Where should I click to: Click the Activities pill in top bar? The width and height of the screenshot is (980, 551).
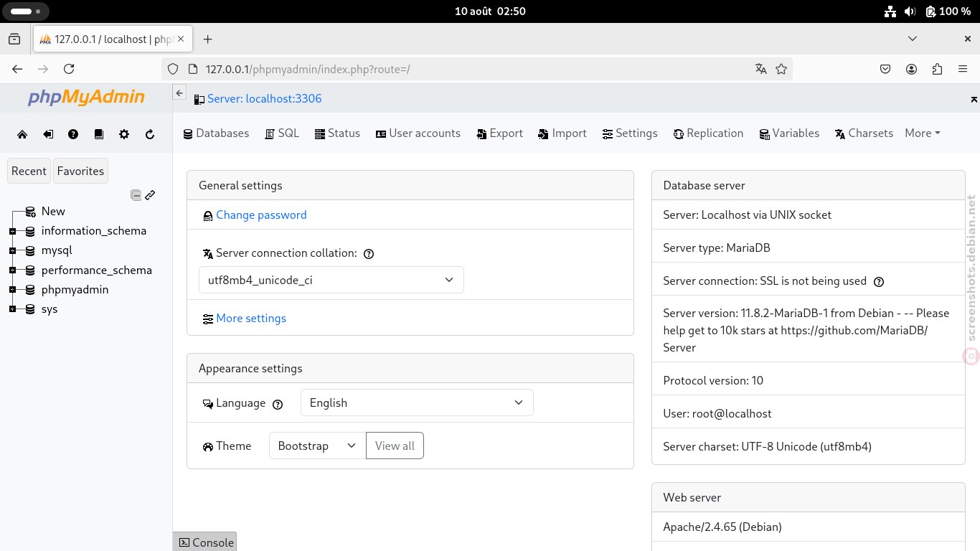pos(24,11)
